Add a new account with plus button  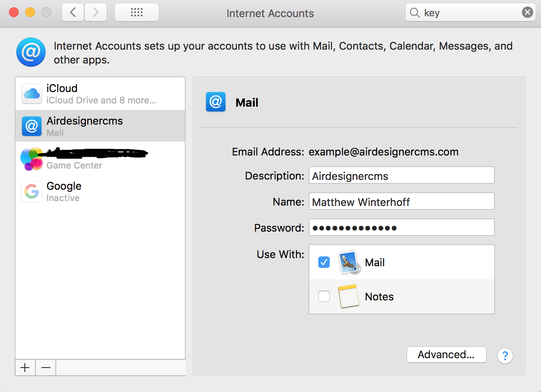click(x=25, y=368)
